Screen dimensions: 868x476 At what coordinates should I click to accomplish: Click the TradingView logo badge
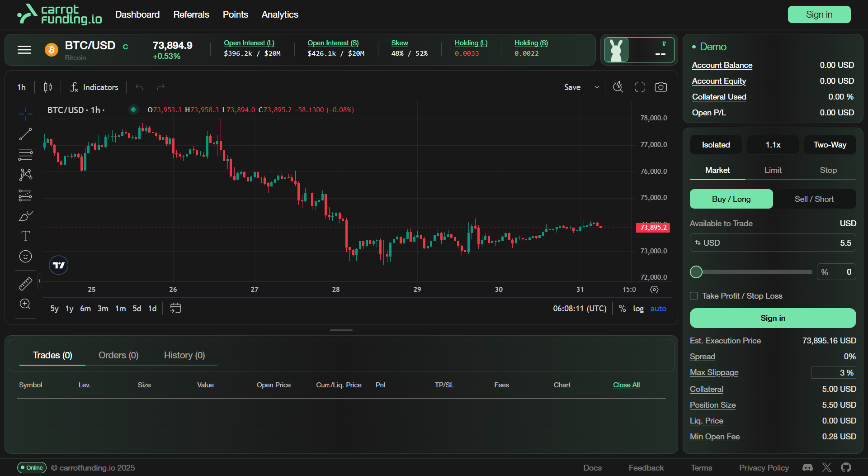pyautogui.click(x=59, y=265)
